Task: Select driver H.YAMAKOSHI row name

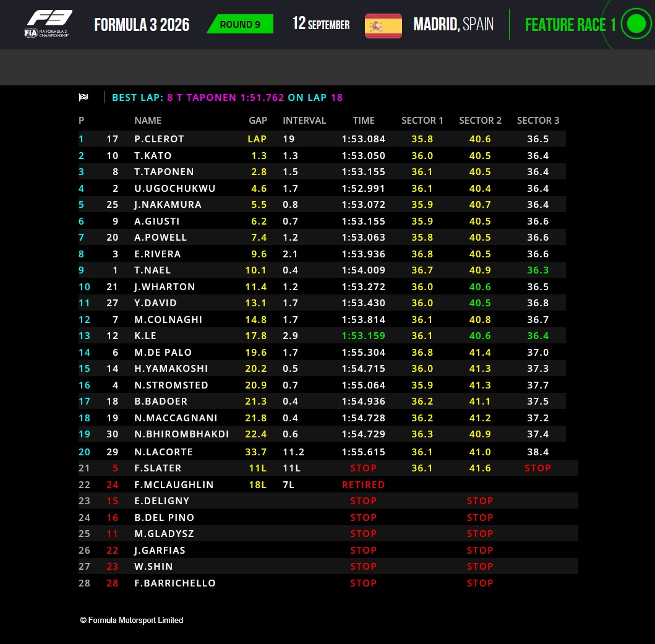Action: click(x=171, y=368)
